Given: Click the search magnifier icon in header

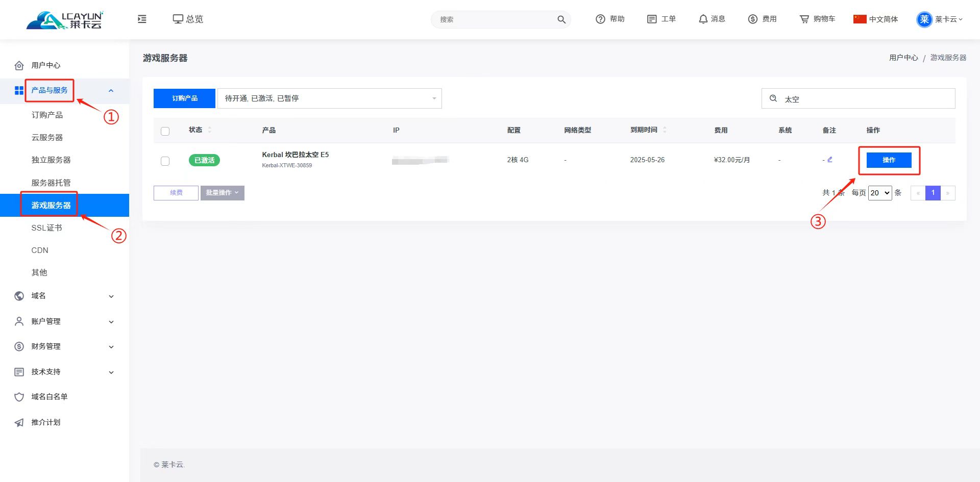Looking at the screenshot, I should coord(561,19).
